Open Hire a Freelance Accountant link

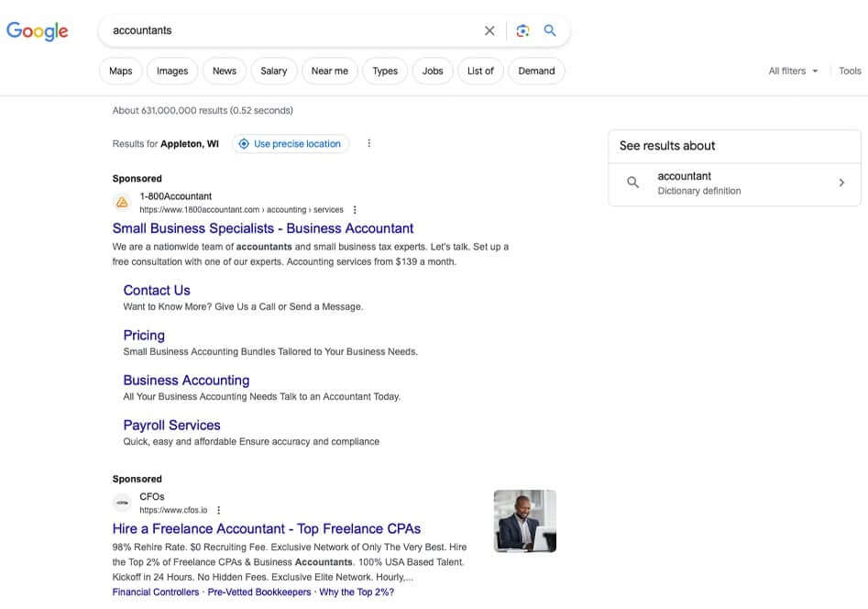point(267,528)
